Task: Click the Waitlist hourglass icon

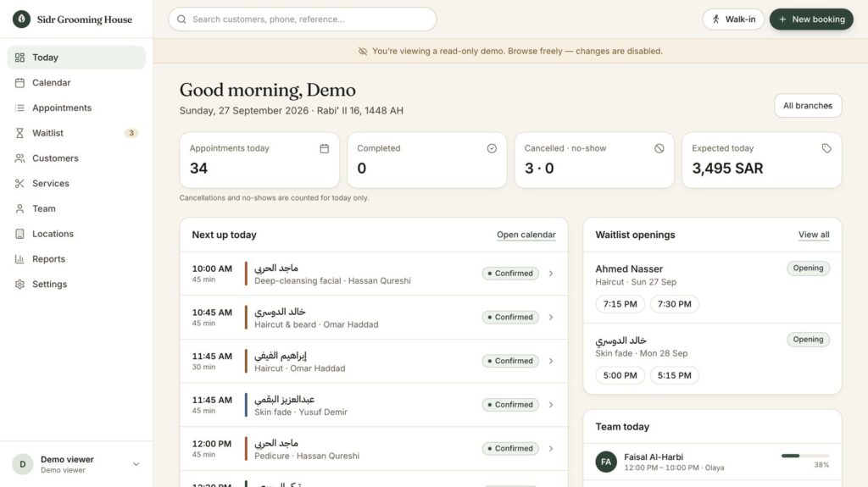Action: [x=20, y=133]
